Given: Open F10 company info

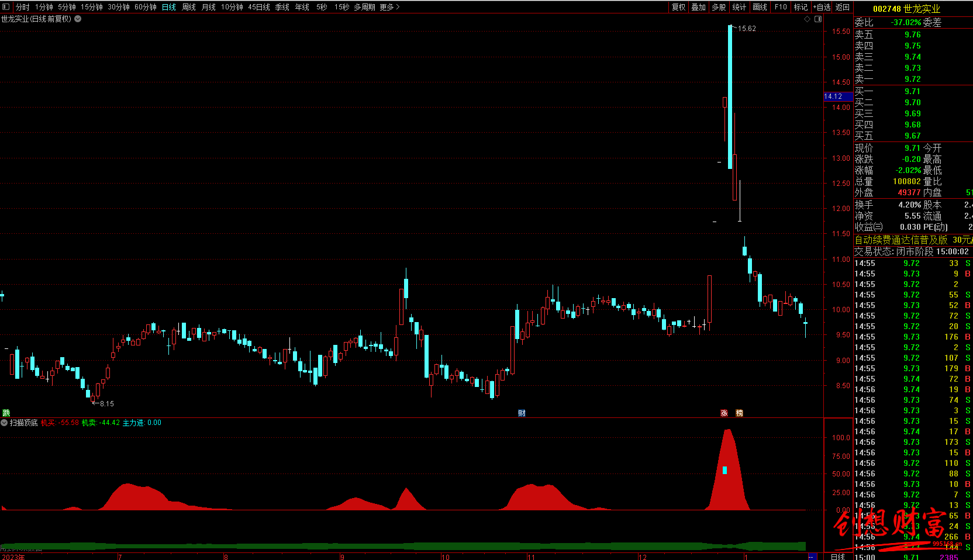Looking at the screenshot, I should click(x=781, y=7).
